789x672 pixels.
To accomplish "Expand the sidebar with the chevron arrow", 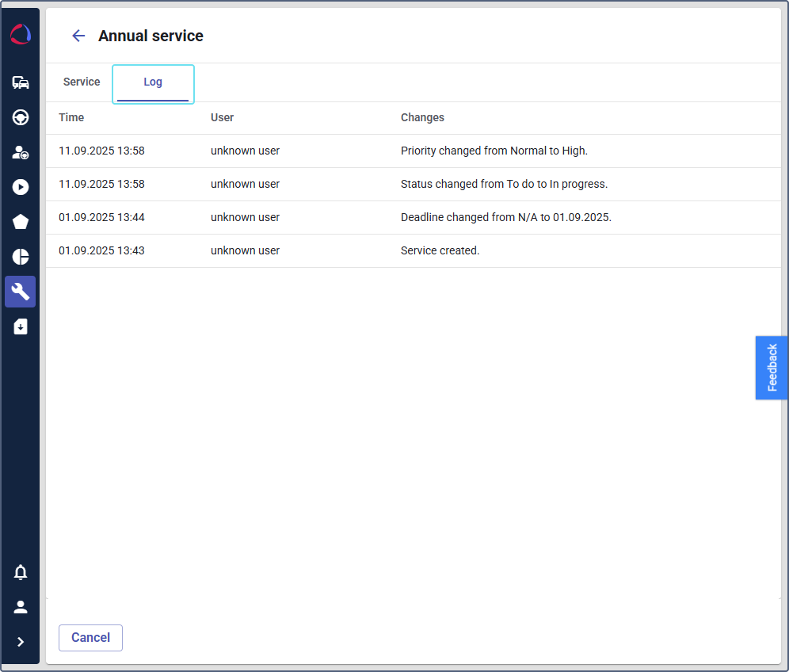I will tap(21, 642).
